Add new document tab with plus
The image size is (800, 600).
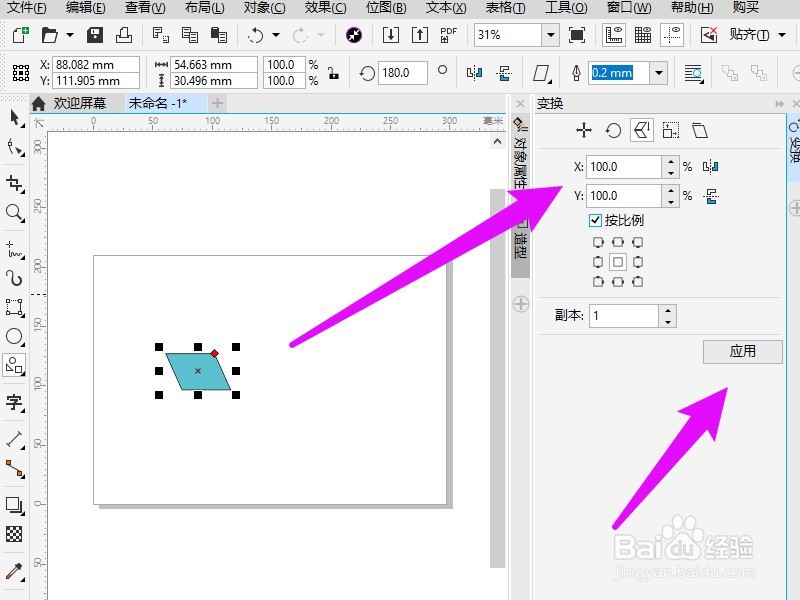[218, 104]
